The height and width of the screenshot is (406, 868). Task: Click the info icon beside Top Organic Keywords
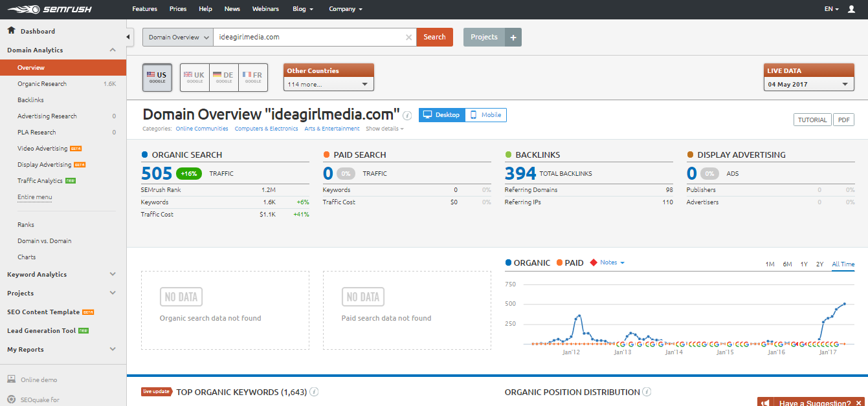point(314,392)
